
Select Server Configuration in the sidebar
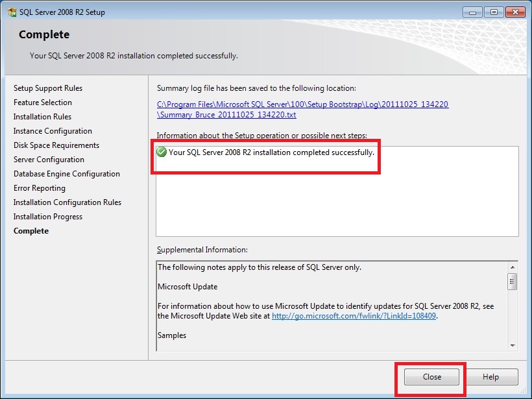pyautogui.click(x=49, y=160)
